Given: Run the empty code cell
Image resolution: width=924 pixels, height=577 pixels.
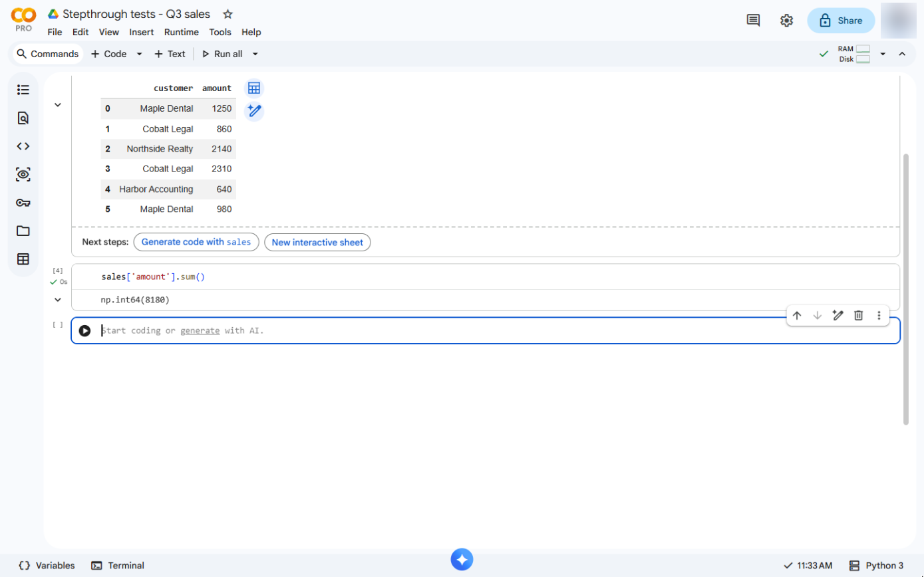Looking at the screenshot, I should pos(84,330).
